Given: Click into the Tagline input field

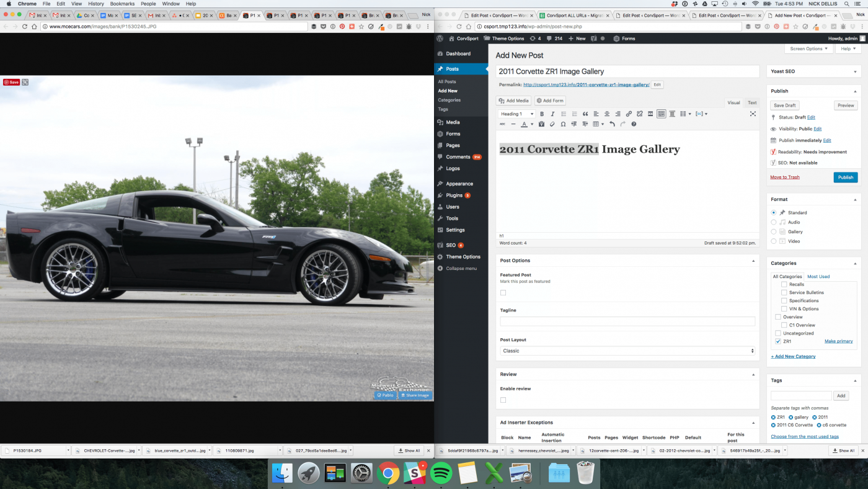Looking at the screenshot, I should pyautogui.click(x=627, y=321).
